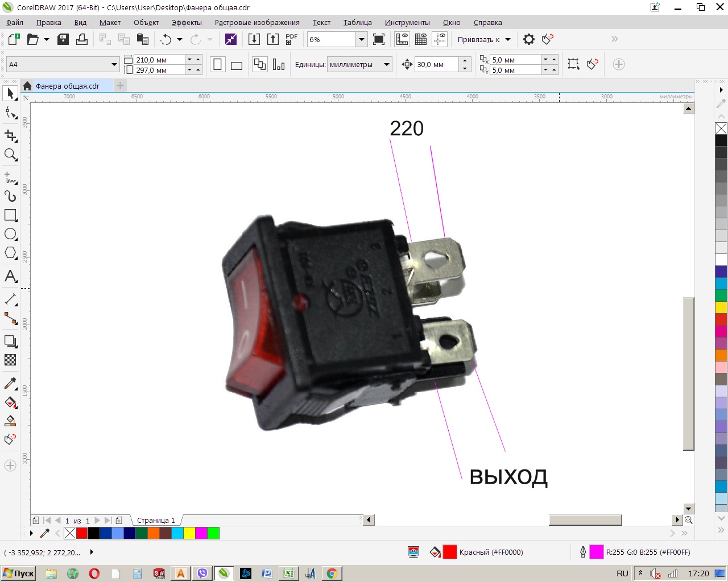Click the Open file icon
Screen dimensions: 728x582
coord(33,39)
